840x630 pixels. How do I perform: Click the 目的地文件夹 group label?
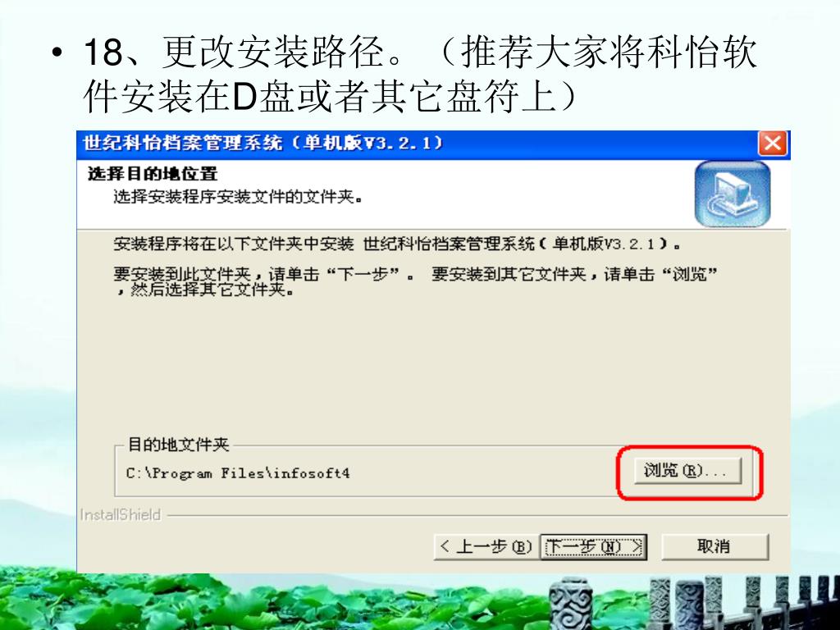click(x=178, y=444)
